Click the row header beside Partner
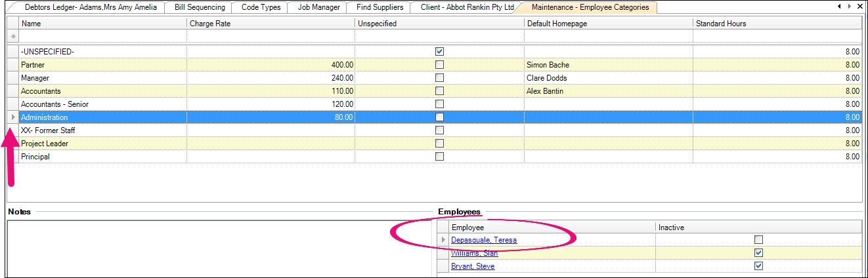This screenshot has width=868, height=278. coord(12,65)
